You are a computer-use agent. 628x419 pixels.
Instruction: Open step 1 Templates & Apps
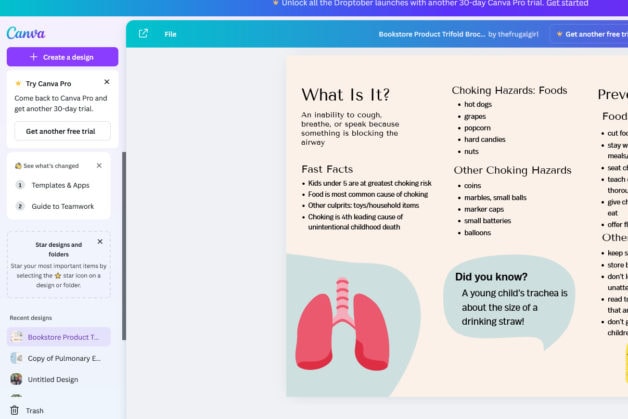(x=60, y=185)
